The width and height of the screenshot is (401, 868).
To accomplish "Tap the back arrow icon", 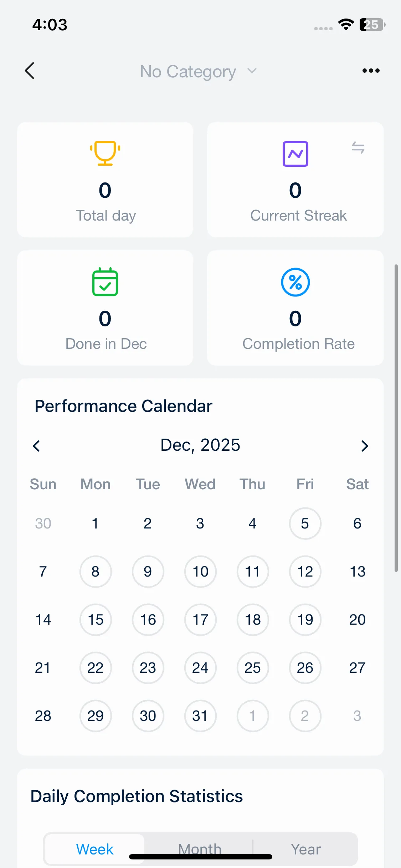I will [x=30, y=71].
